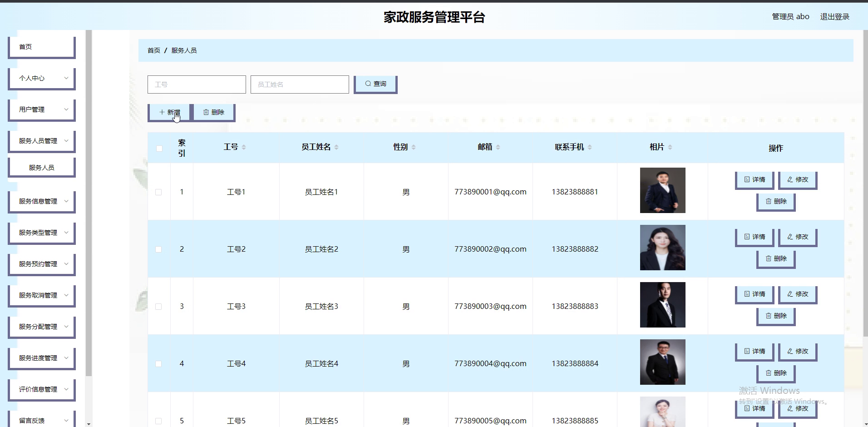868x427 pixels.
Task: Click 删除 for 员工姓名4 row
Action: (x=776, y=373)
